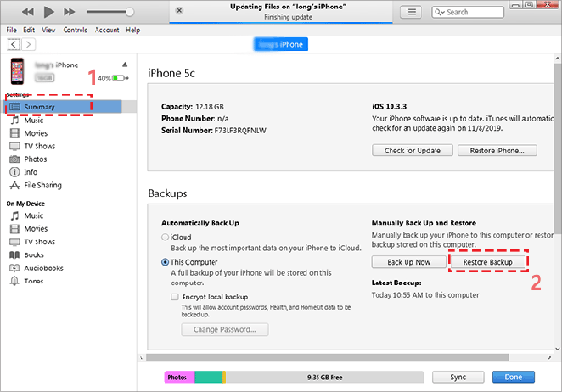Click the rewind playback button
Image resolution: width=562 pixels, height=392 pixels.
[x=27, y=12]
